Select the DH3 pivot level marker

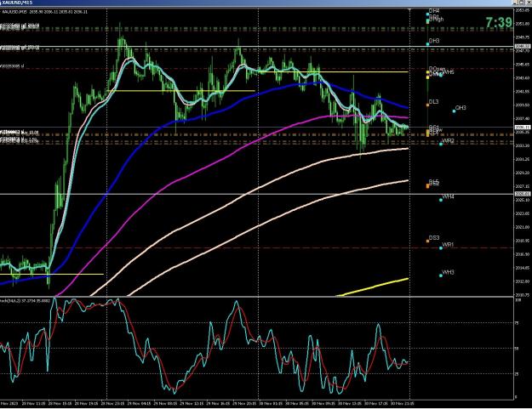427,44
